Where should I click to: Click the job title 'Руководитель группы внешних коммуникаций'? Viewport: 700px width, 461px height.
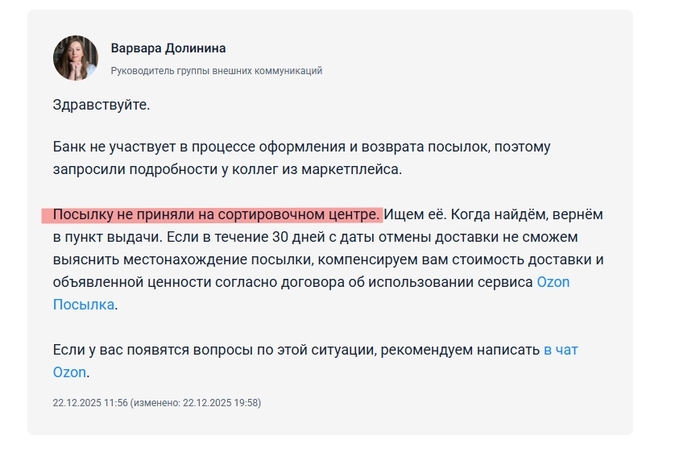(216, 71)
